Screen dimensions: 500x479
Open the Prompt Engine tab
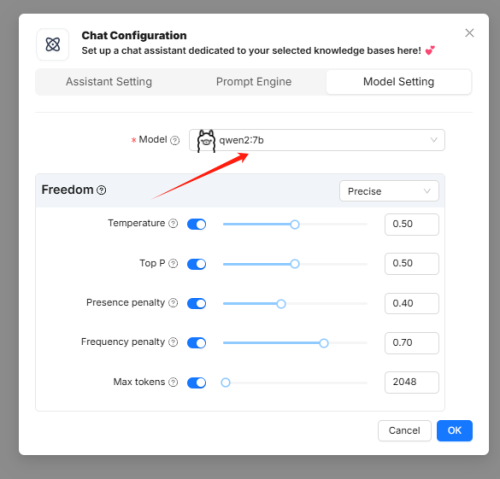tap(254, 82)
